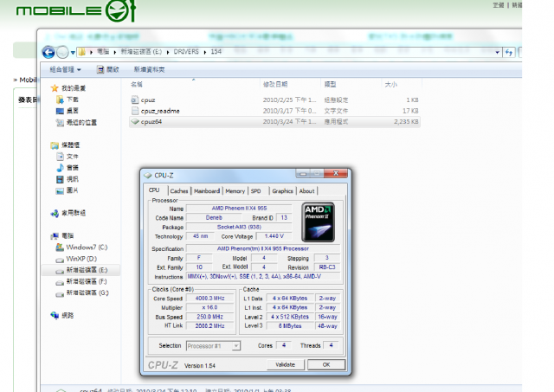Open the Videos library icon
This screenshot has height=392, width=554.
click(60, 179)
